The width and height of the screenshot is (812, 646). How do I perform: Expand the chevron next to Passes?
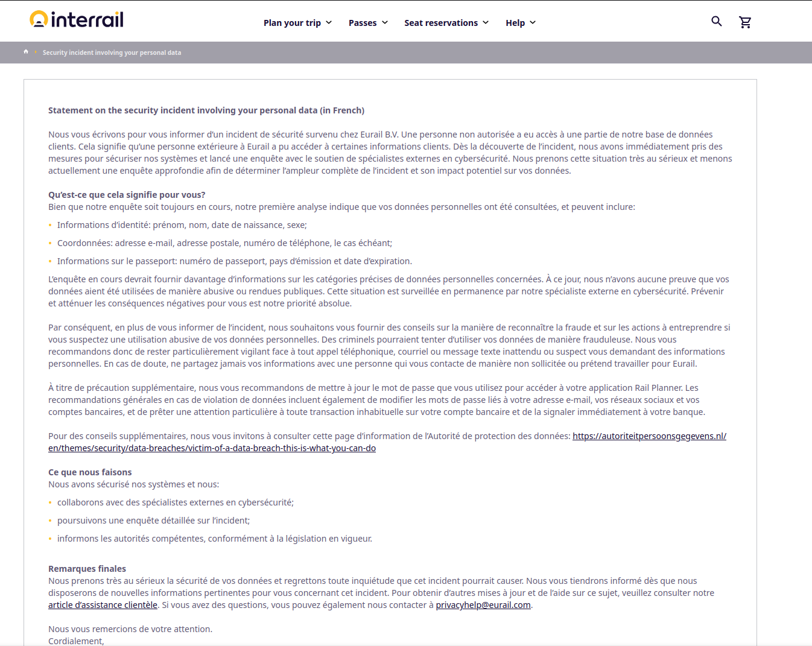click(x=385, y=22)
